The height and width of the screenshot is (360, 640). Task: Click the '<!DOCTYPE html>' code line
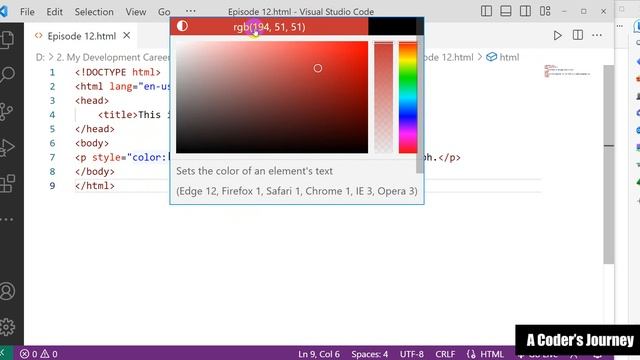point(118,72)
